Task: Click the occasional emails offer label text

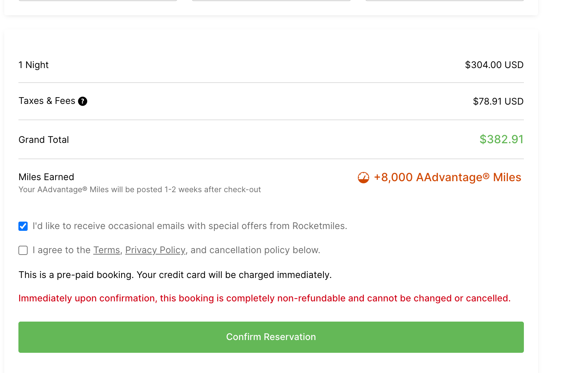Action: 190,226
